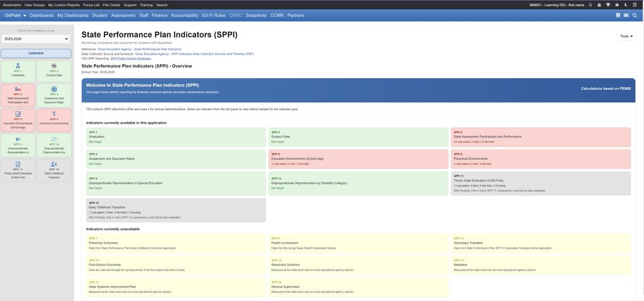
Task: Expand the 2025-2026 school year dropdown
Action: click(36, 39)
